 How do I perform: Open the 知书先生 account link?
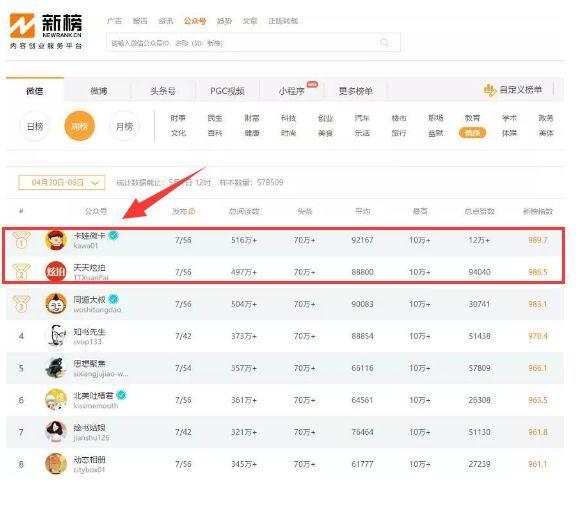tap(89, 332)
